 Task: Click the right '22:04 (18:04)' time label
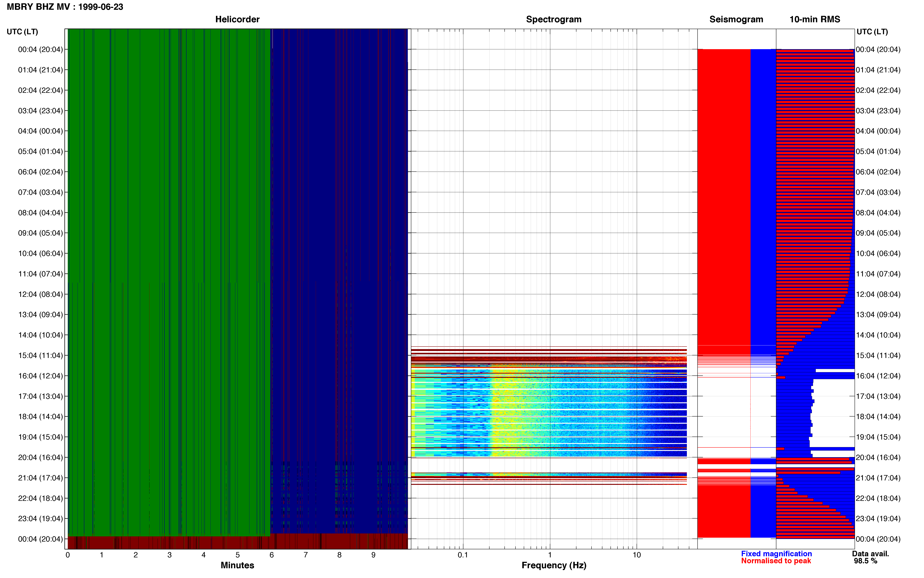[x=878, y=498]
